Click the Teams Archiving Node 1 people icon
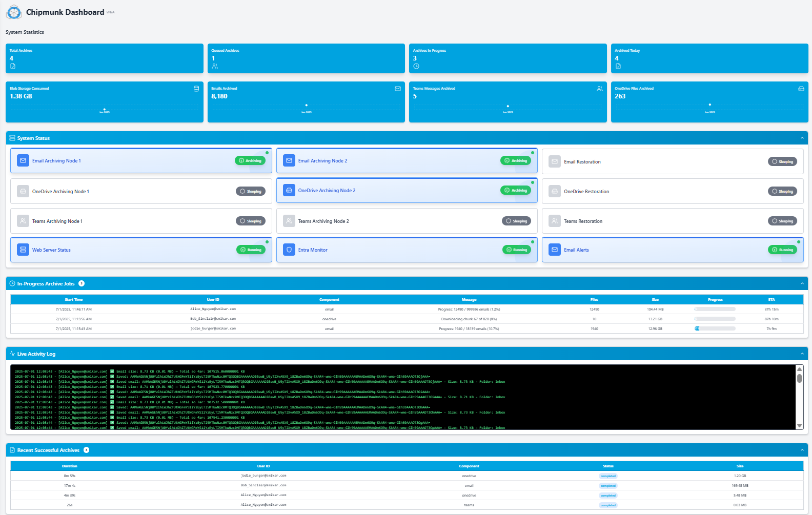The image size is (812, 515). 23,221
